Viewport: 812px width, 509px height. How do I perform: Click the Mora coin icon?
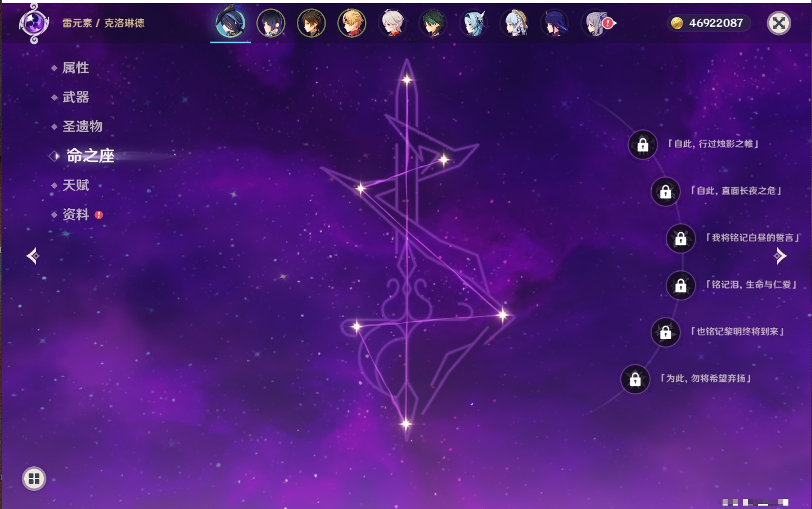click(x=677, y=23)
